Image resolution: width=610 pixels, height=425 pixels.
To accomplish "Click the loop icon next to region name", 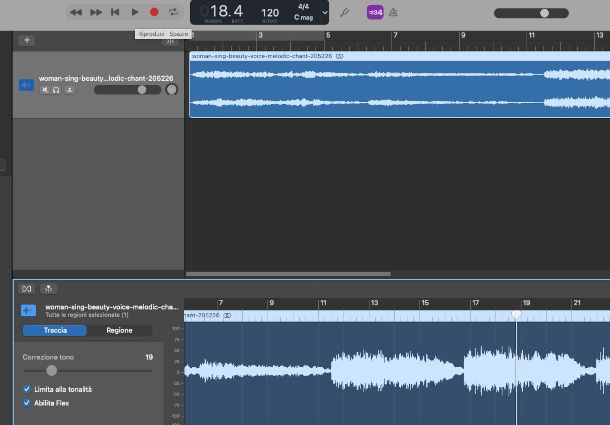I will coord(340,56).
